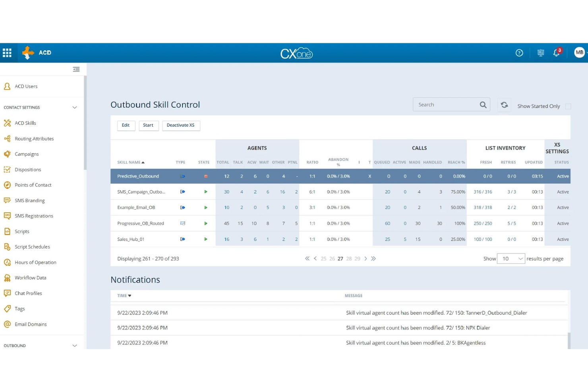Jump to page 28 of results
588x392 pixels.
[349, 259]
